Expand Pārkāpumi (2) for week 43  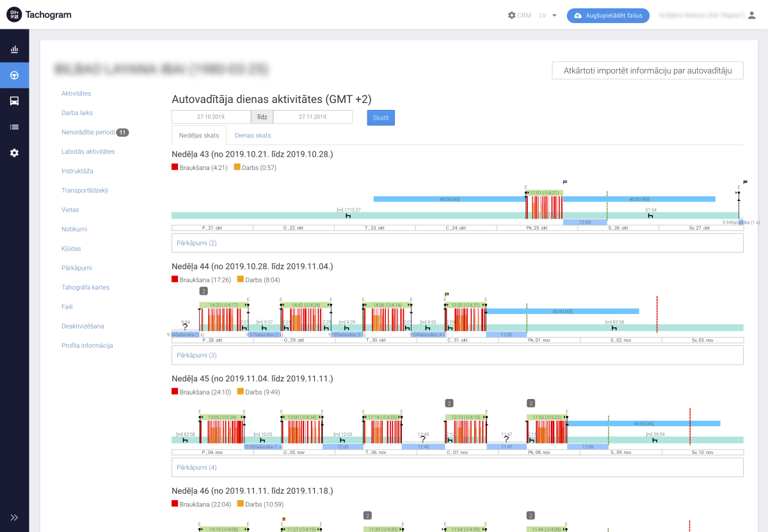click(x=197, y=243)
